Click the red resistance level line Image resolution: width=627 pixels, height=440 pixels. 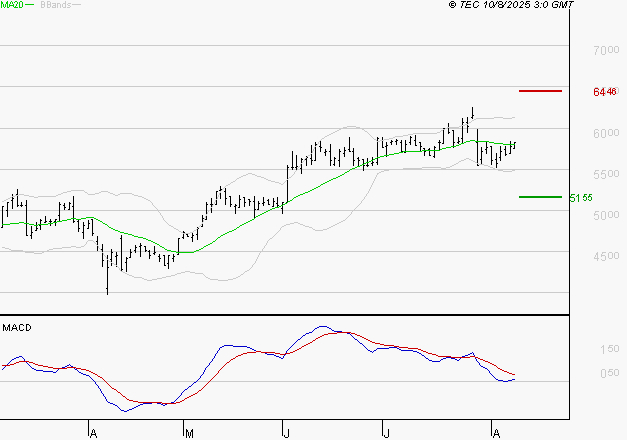pyautogui.click(x=540, y=91)
